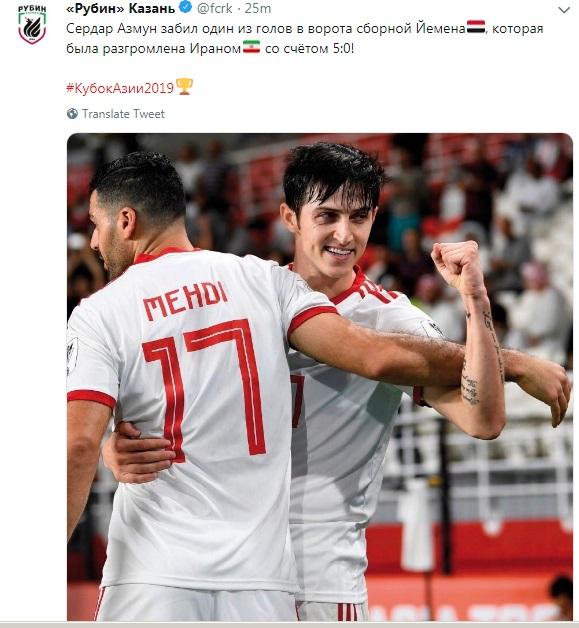Open the @fcrk handle link
Screen dimensions: 579x628
coord(215,8)
